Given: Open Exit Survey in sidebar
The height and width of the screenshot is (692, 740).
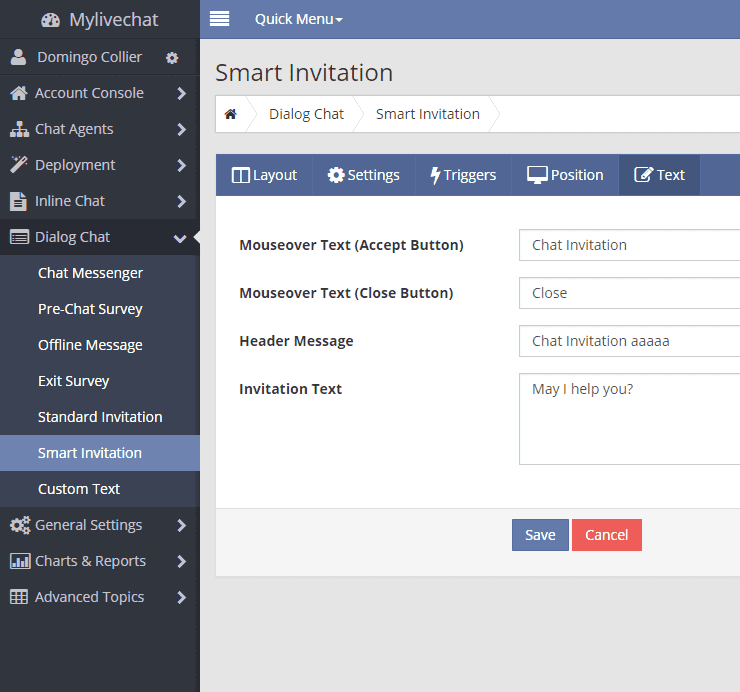Looking at the screenshot, I should (x=74, y=381).
